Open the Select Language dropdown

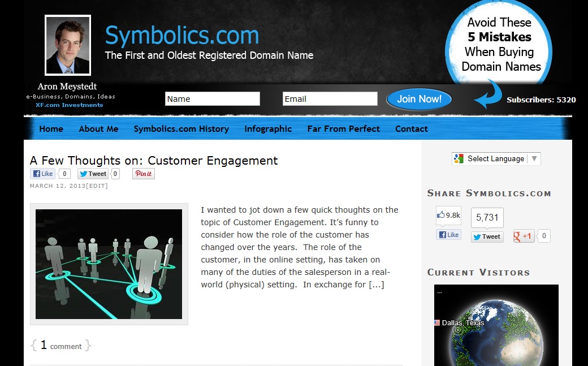point(500,158)
